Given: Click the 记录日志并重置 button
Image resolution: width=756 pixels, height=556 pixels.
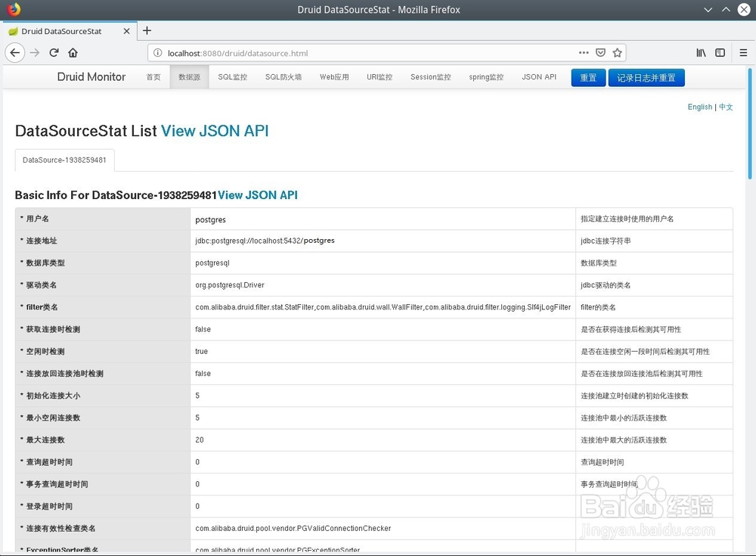Looking at the screenshot, I should click(x=646, y=78).
